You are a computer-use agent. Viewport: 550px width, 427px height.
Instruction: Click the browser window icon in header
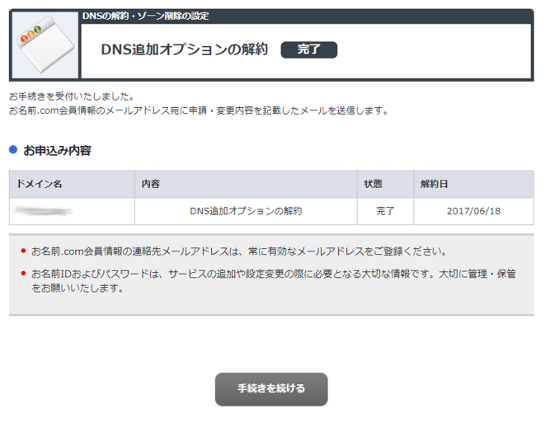click(x=45, y=45)
